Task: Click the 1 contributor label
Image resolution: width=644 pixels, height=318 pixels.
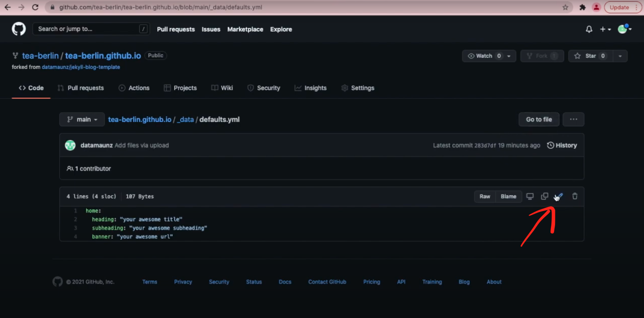Action: pyautogui.click(x=89, y=168)
